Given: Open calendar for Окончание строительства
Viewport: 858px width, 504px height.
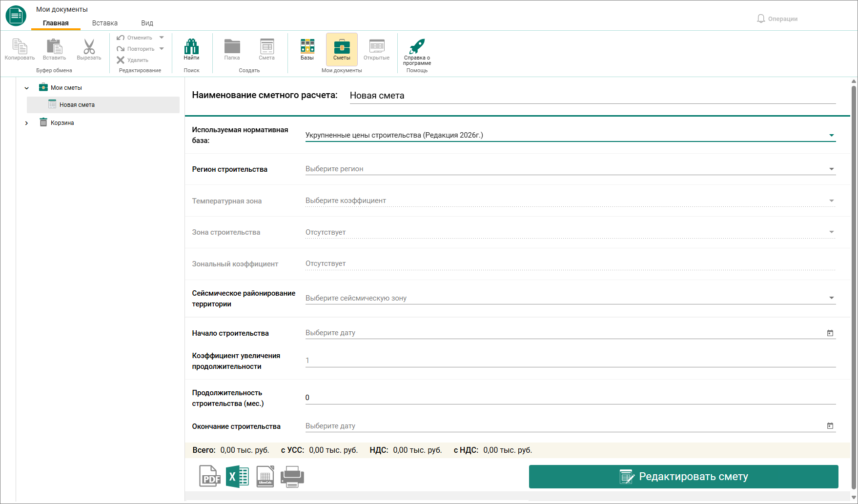Looking at the screenshot, I should click(830, 425).
